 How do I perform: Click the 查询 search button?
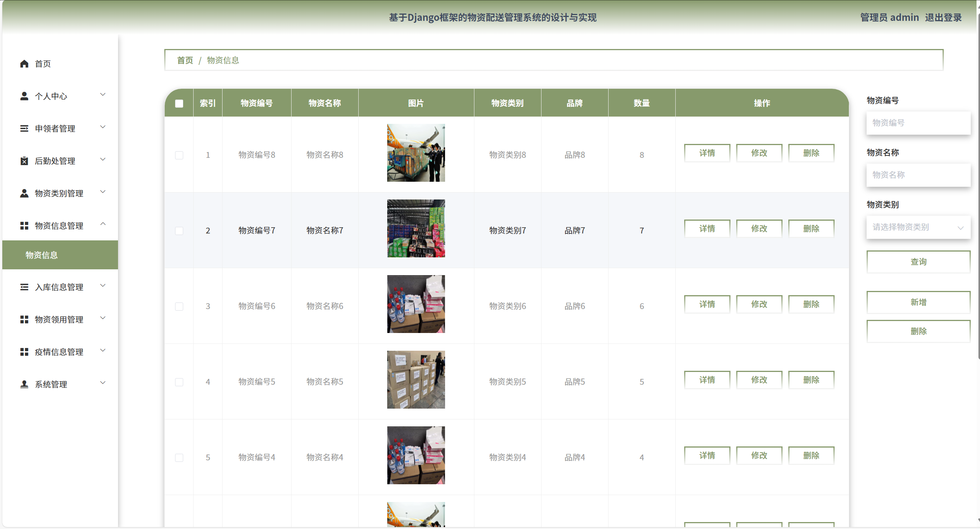pos(918,262)
